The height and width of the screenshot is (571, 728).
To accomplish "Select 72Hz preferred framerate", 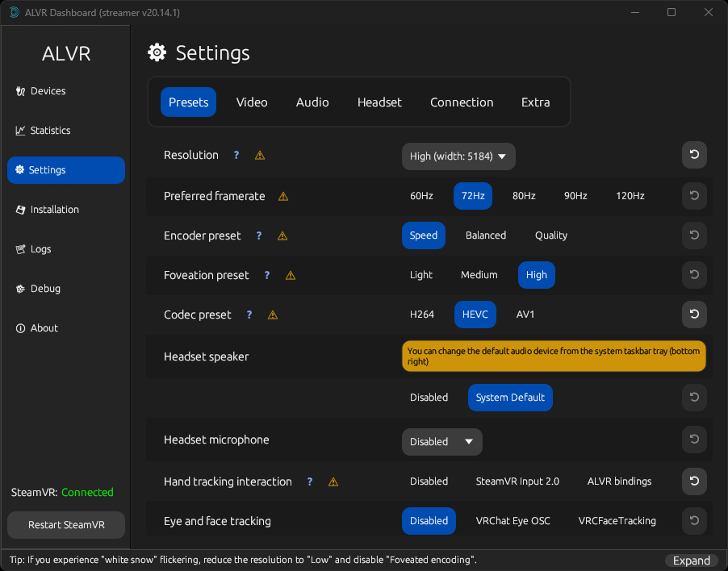I will pyautogui.click(x=473, y=196).
